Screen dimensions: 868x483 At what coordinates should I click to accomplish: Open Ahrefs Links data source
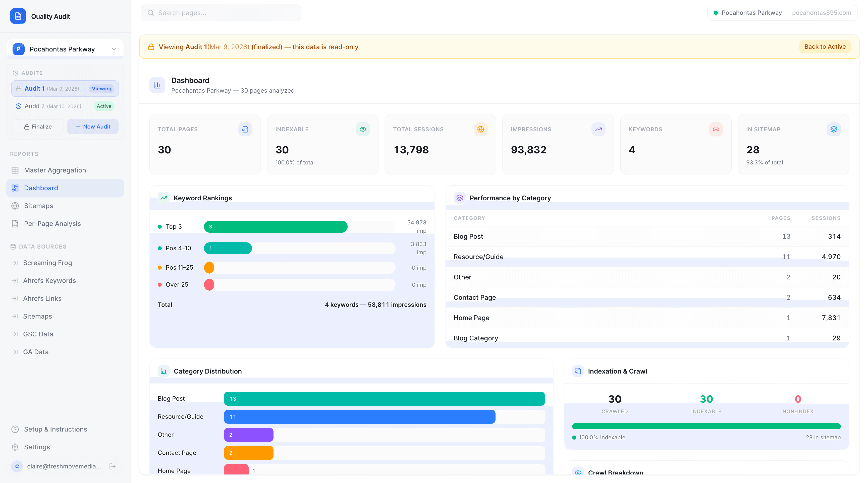(x=65, y=298)
